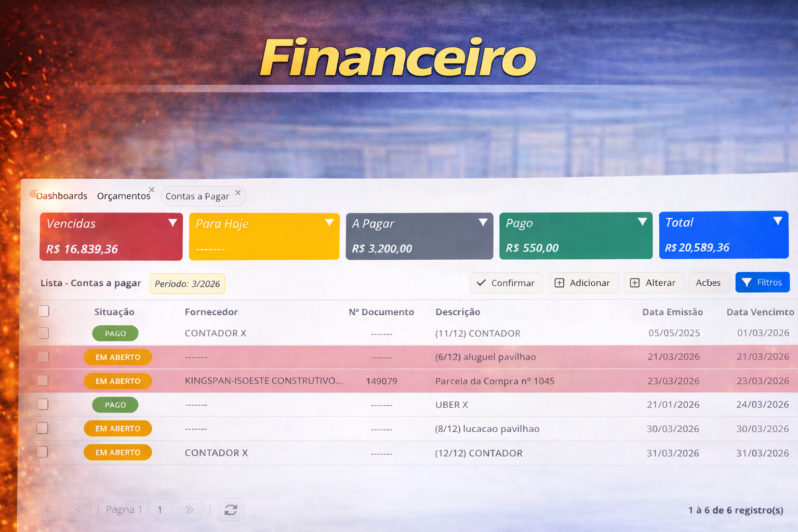
Task: Expand the Para Hoje card arrow
Action: tap(329, 223)
